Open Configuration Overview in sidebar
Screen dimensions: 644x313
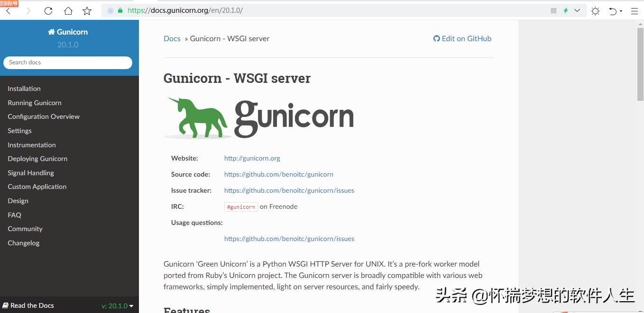click(44, 116)
